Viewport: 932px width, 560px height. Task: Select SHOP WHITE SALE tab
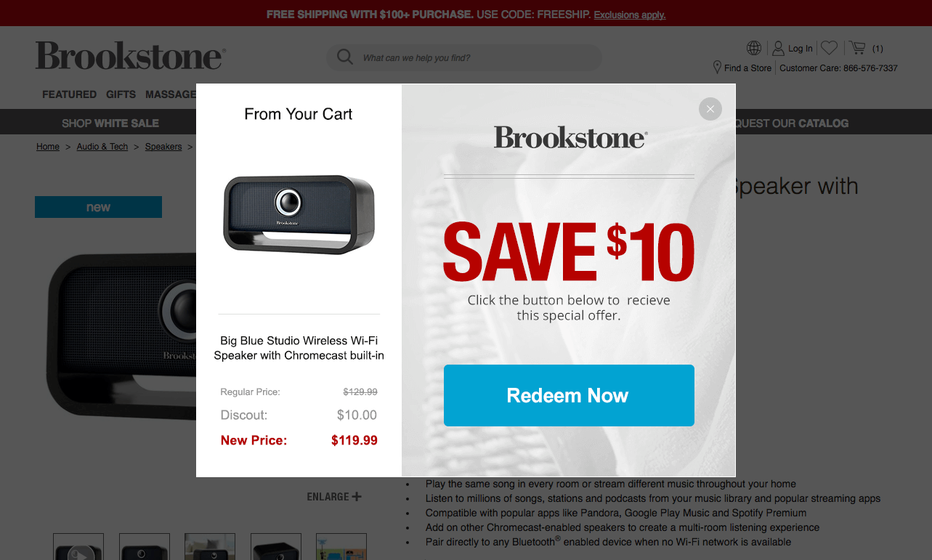(110, 123)
